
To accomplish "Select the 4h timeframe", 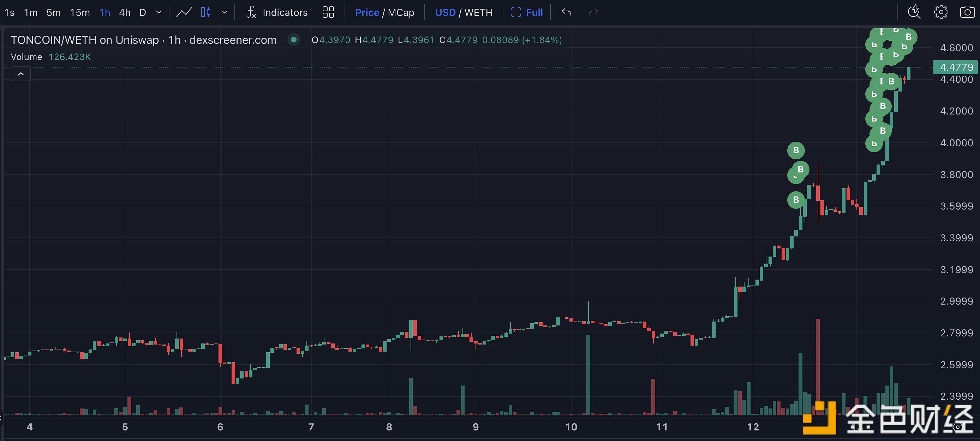I will [125, 13].
